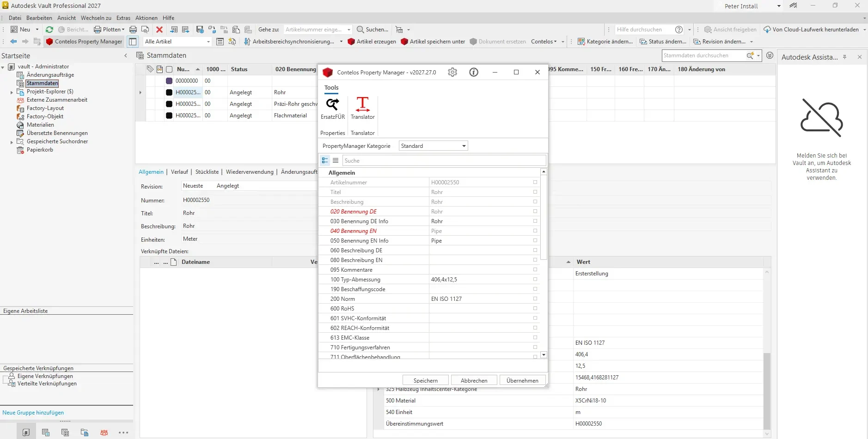This screenshot has width=868, height=439.
Task: Click Von Cloud-Laufwerk herunterladen
Action: (x=811, y=30)
